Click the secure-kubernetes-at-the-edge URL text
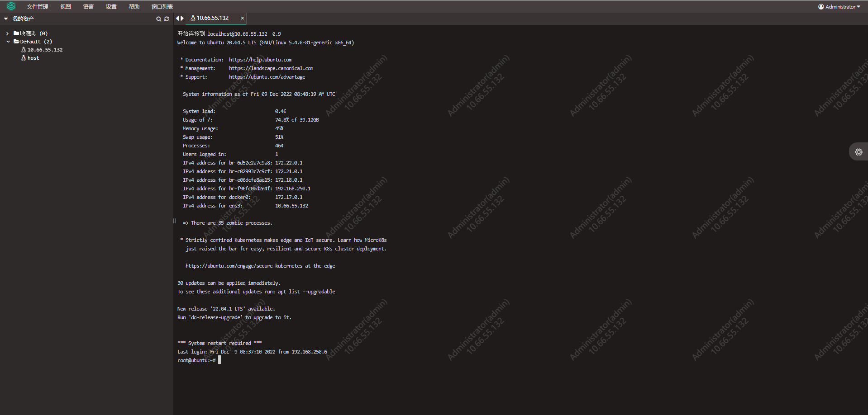Viewport: 868px width, 415px height. [260, 266]
